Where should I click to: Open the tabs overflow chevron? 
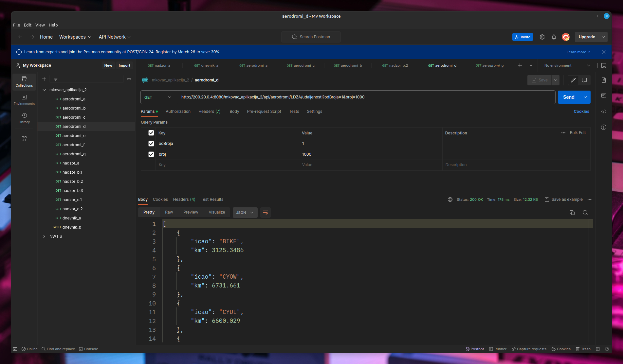pyautogui.click(x=531, y=65)
